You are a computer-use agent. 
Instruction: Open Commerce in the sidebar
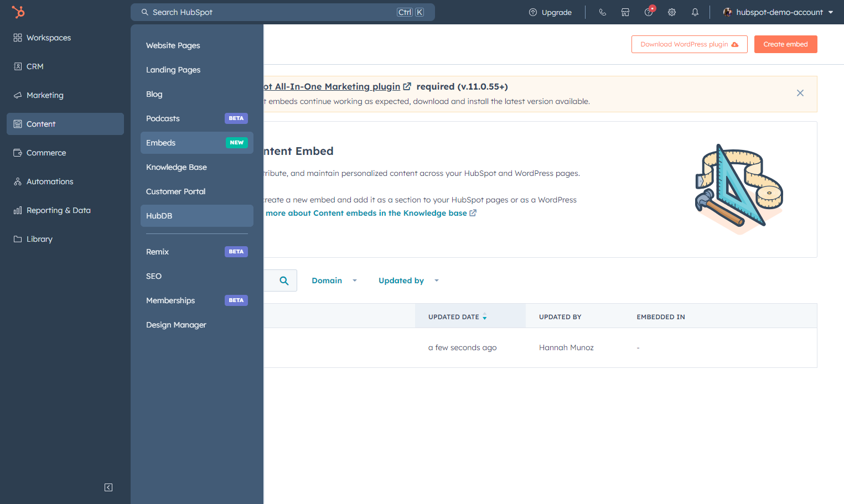pos(65,153)
